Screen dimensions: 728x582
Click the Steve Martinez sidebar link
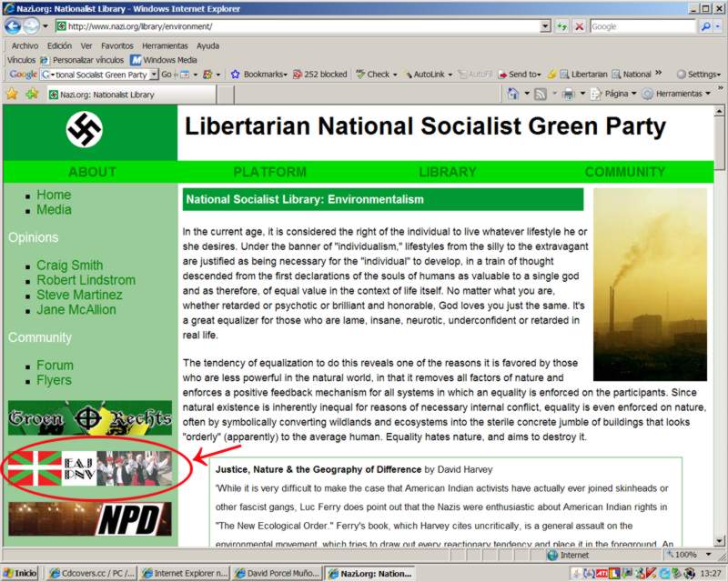[79, 296]
